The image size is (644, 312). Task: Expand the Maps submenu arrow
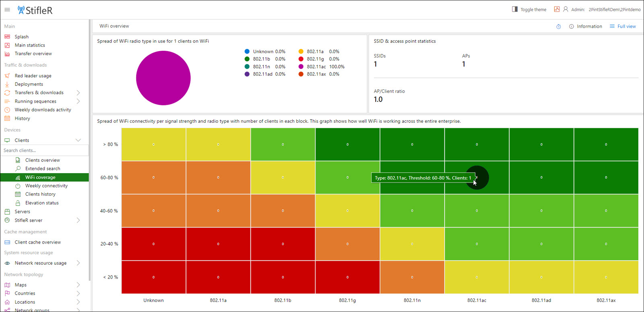[x=78, y=285]
